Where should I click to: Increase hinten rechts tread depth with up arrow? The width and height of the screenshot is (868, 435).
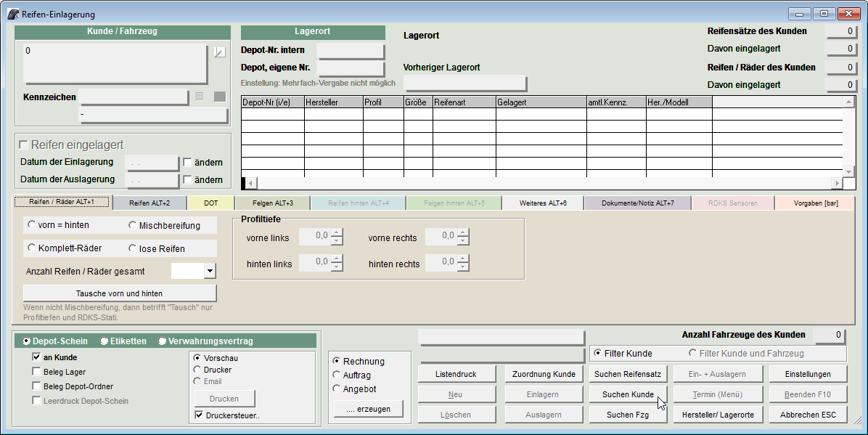[463, 259]
